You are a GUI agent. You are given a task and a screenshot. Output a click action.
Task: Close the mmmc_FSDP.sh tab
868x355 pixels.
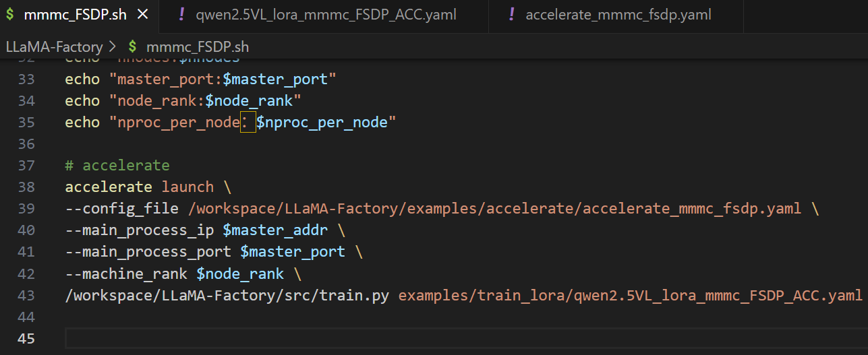click(x=143, y=15)
